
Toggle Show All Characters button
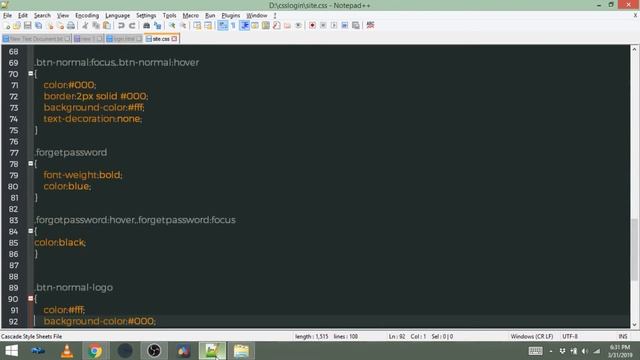pos(233,26)
